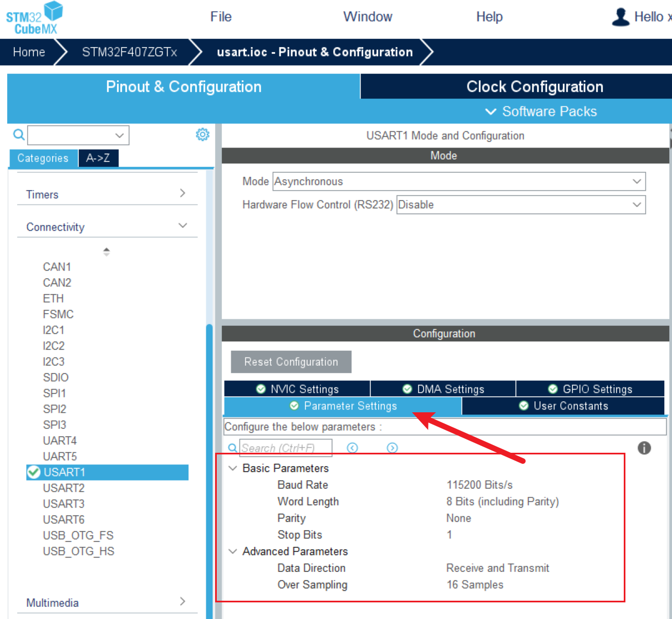The image size is (672, 619).
Task: Collapse the Advanced Parameters group
Action: [233, 551]
